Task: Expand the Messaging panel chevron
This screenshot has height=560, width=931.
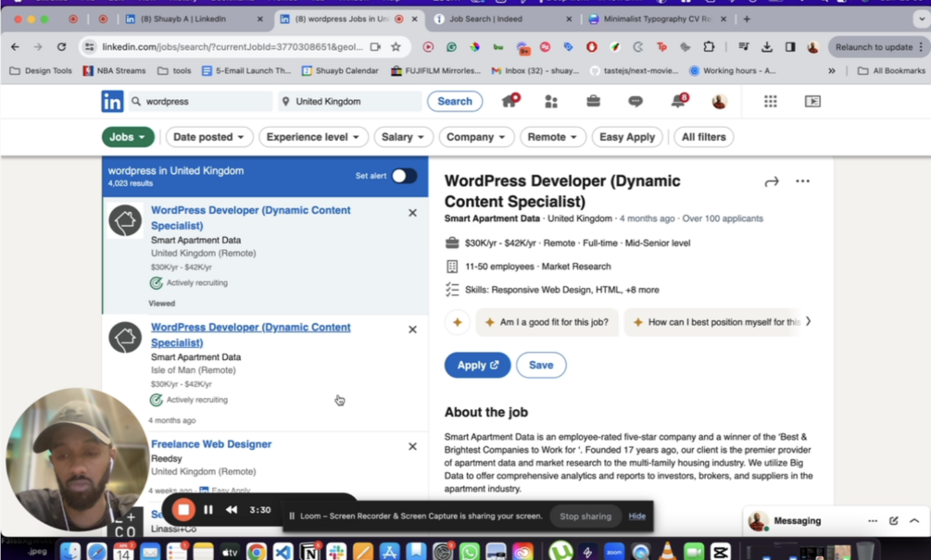Action: (x=914, y=521)
